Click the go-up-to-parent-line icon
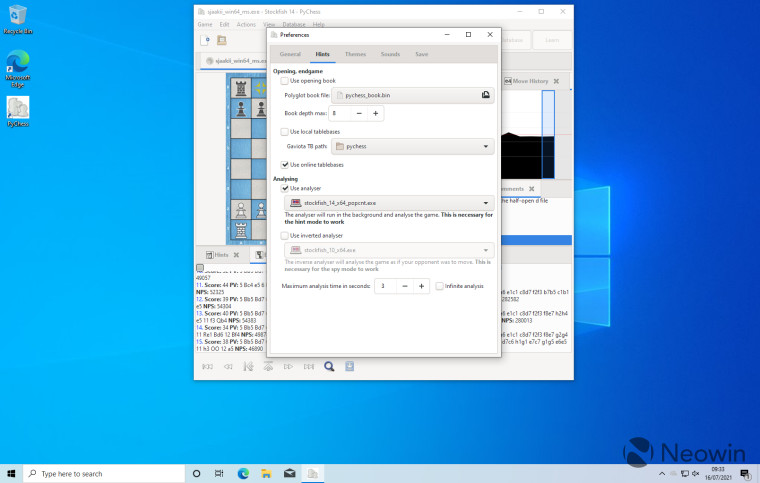The height and width of the screenshot is (483, 760). click(x=268, y=367)
